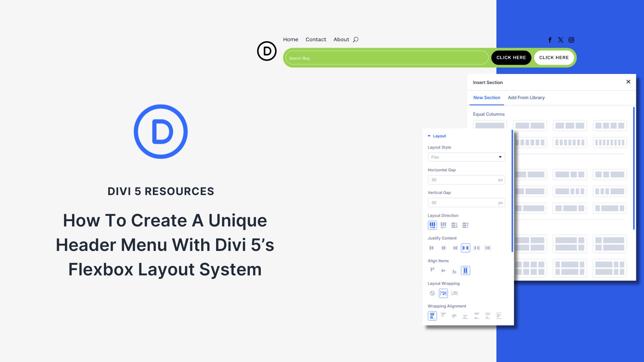Screen dimensions: 644x362
Task: Select the stretch option under Align Items
Action: pyautogui.click(x=465, y=270)
